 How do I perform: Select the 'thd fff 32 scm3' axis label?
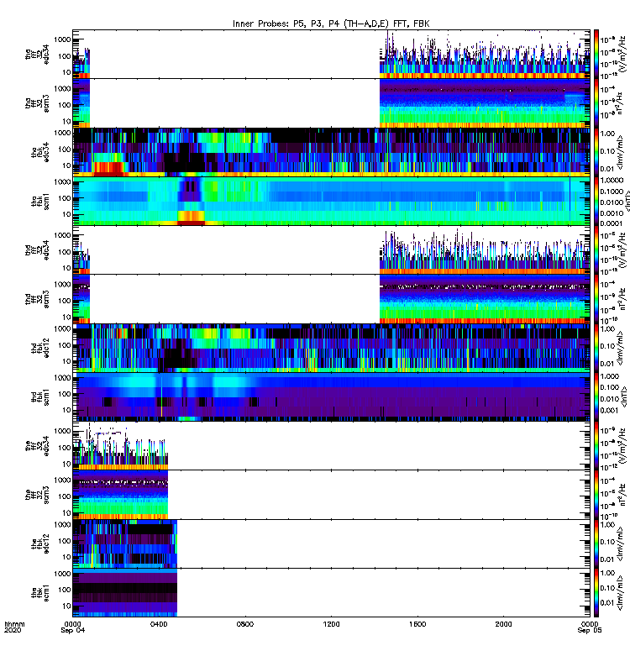pos(37,299)
